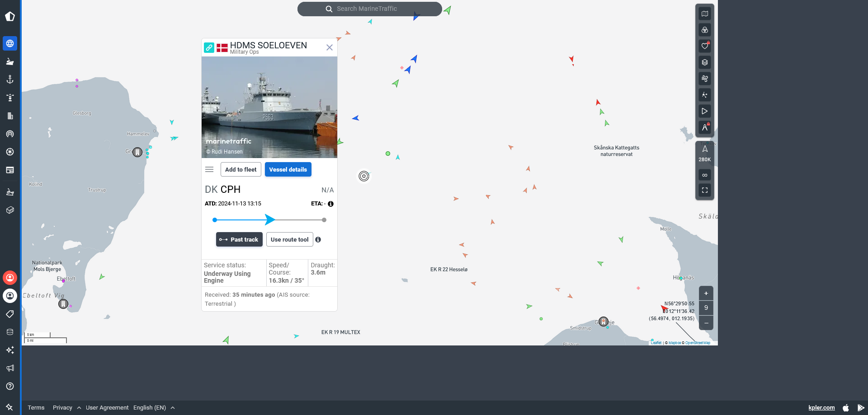Click the Google Play store icon

click(x=861, y=408)
